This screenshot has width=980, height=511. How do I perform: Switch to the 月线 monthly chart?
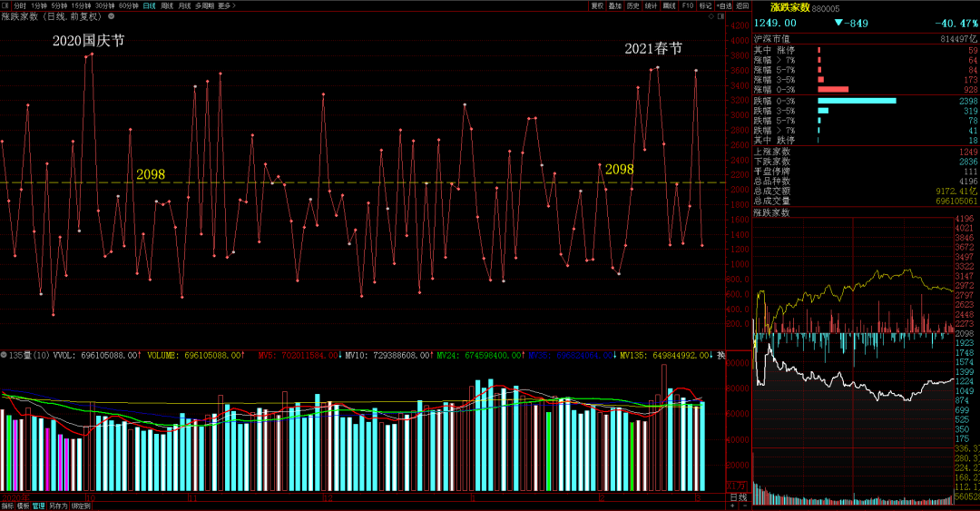click(184, 5)
